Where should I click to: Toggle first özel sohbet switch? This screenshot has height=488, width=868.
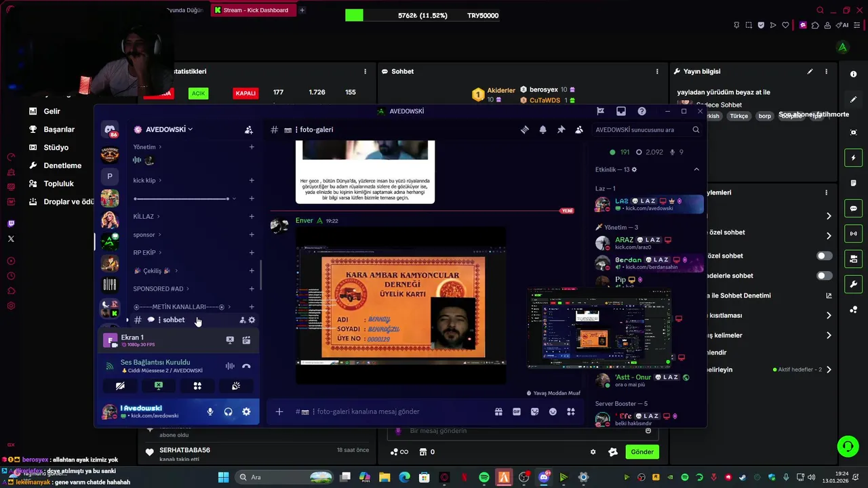point(825,256)
